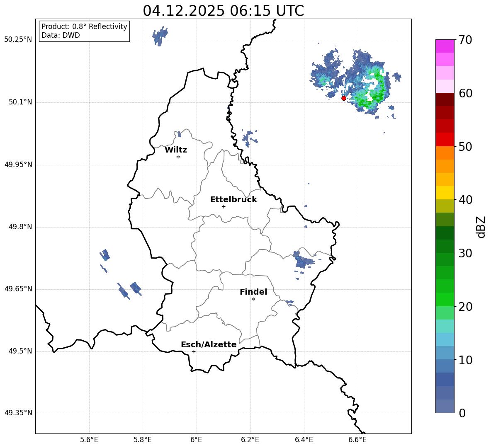
Task: Click the Esch/Alzette station cross marker
Action: (x=194, y=351)
